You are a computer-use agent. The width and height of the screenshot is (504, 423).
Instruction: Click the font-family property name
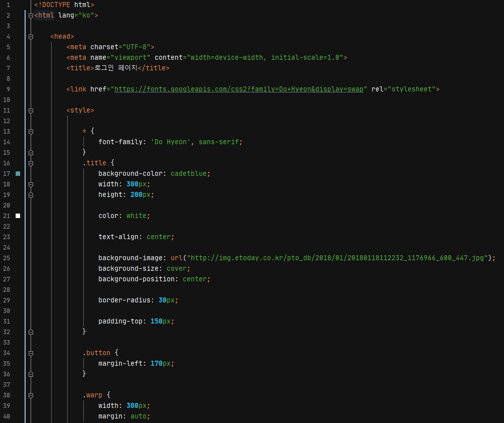click(120, 142)
